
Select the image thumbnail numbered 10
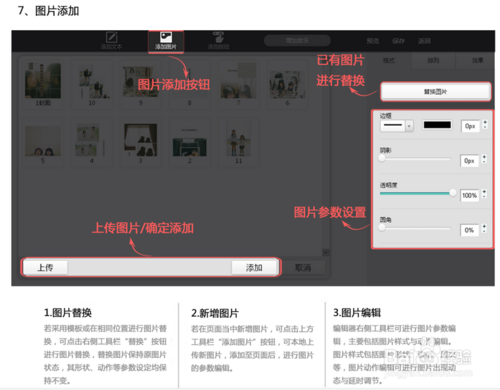tap(92, 84)
